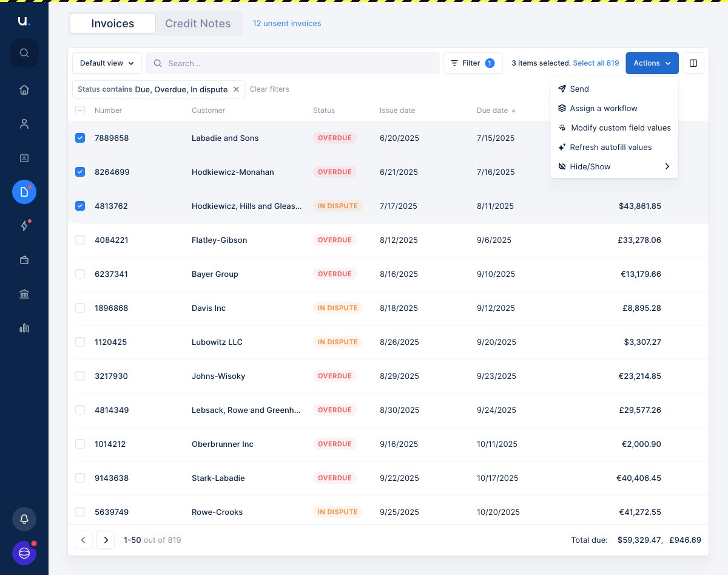The image size is (728, 575).
Task: Open the Default view dropdown
Action: (x=107, y=63)
